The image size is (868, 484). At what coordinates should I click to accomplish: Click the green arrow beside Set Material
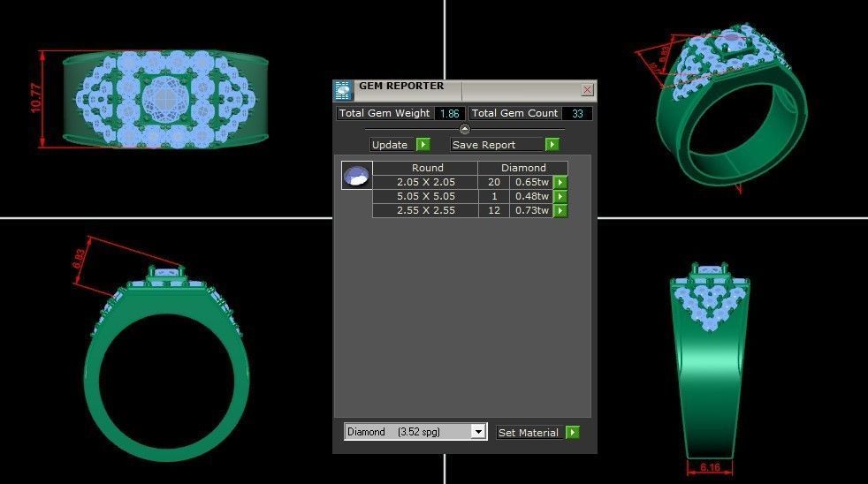click(573, 432)
